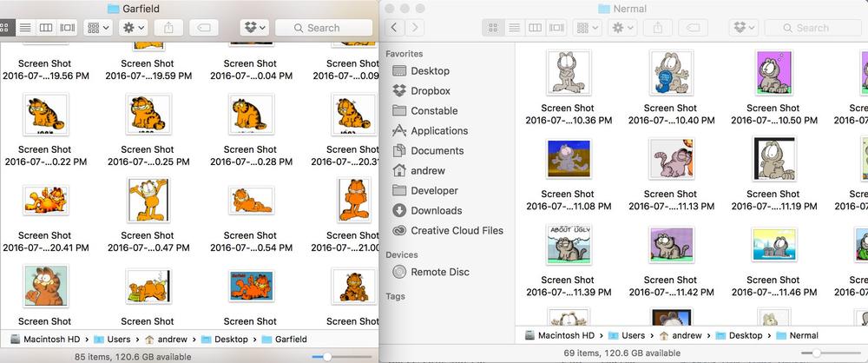Select Nermal screenshot ending 10.50 PM

pyautogui.click(x=773, y=72)
